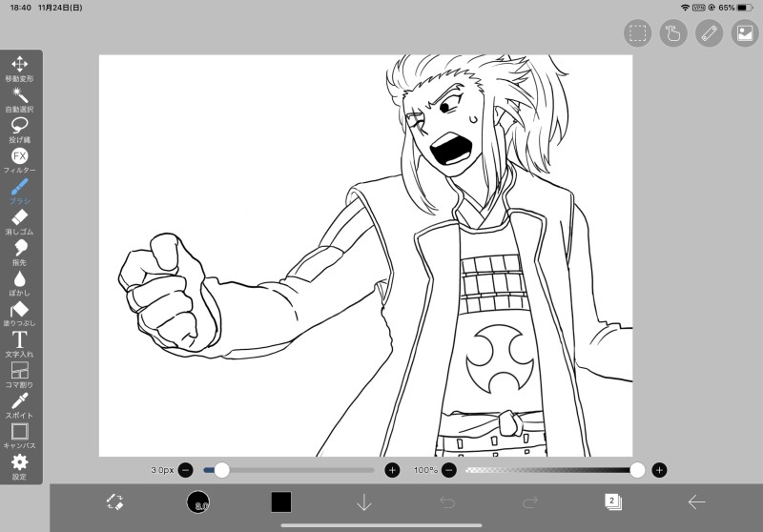
Task: Tap the 100% opacity value
Action: [425, 470]
